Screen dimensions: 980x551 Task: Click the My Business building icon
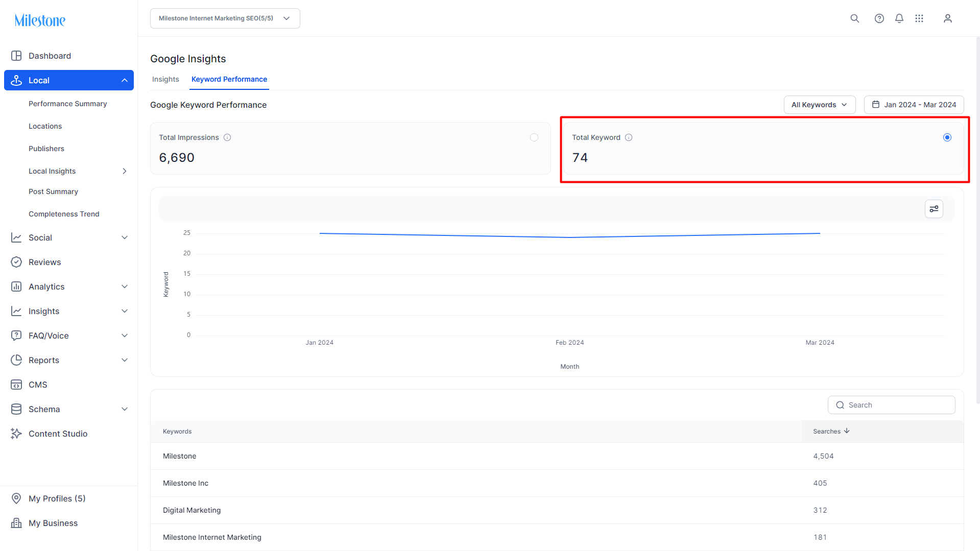point(16,523)
